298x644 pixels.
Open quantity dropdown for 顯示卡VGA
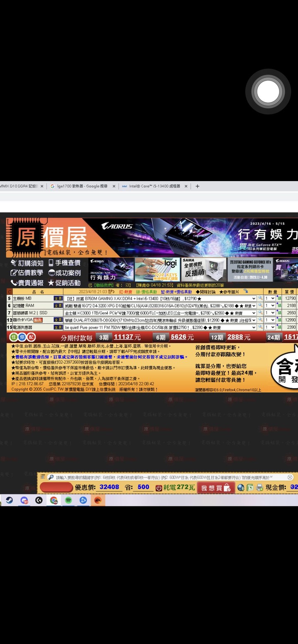[x=270, y=320]
